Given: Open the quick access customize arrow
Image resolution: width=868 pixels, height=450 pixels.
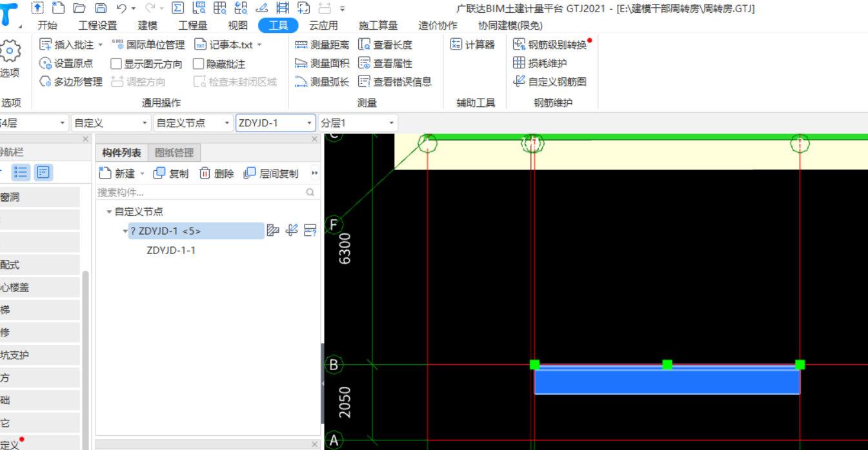Looking at the screenshot, I should 343,9.
